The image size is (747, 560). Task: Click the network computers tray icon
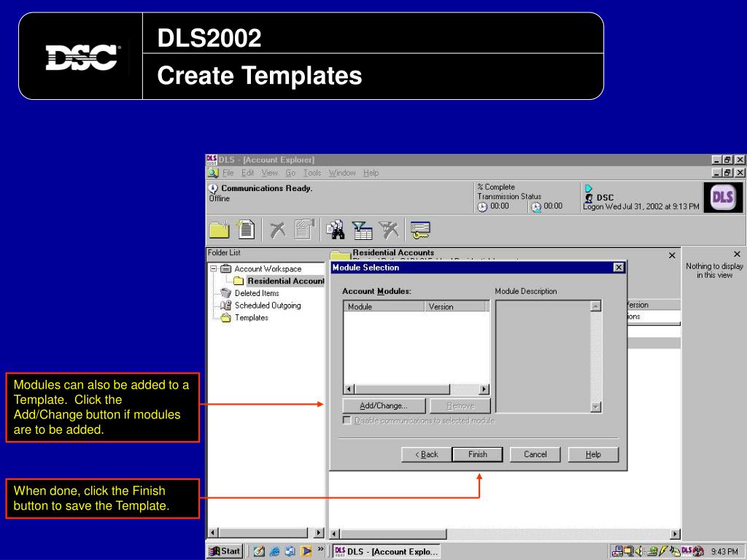[617, 551]
